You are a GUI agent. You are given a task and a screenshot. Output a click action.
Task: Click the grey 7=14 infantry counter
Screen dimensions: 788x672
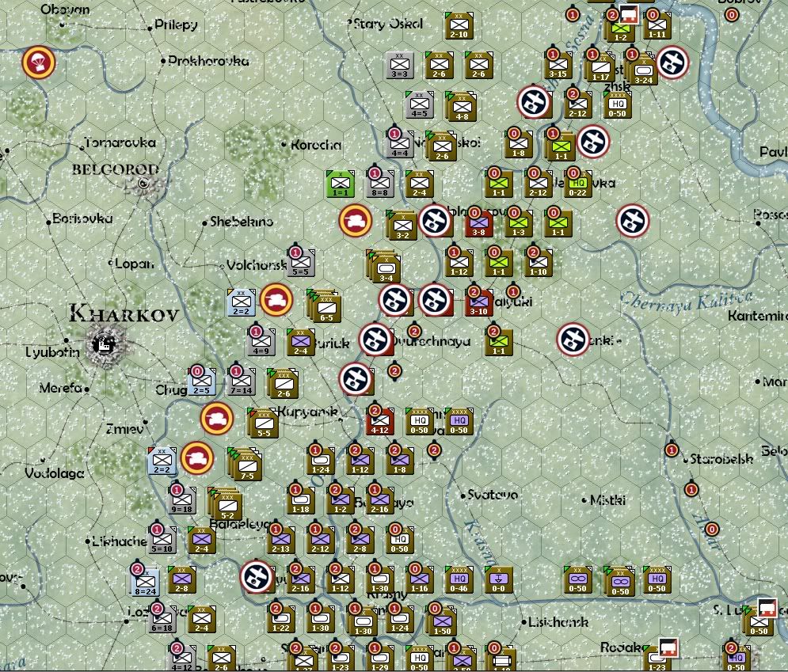click(242, 382)
